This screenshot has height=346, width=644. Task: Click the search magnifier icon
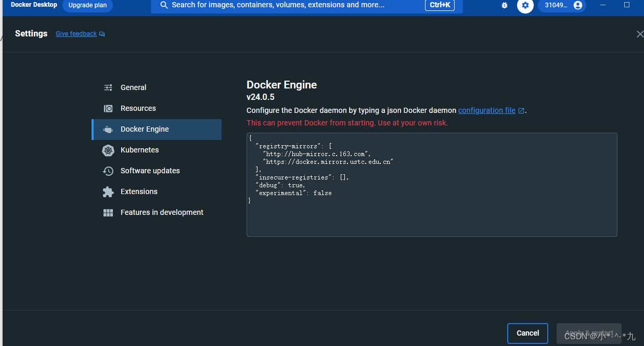[164, 5]
